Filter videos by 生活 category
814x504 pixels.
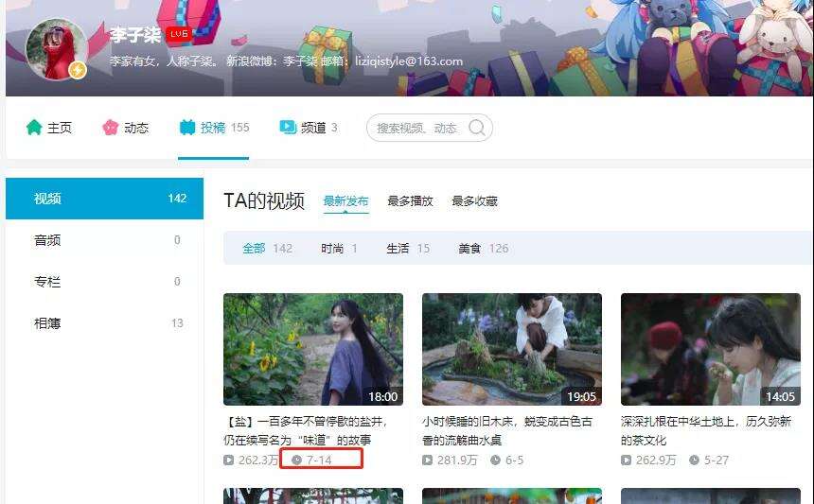click(408, 249)
